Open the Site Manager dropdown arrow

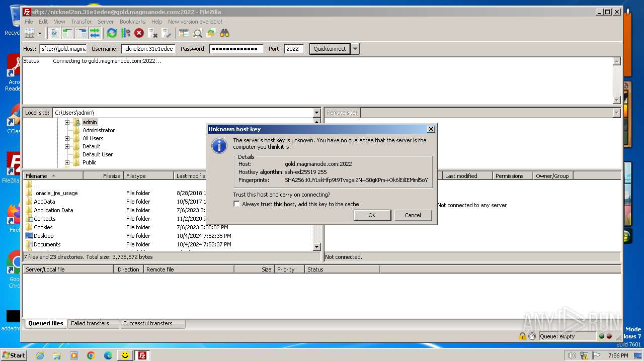[40, 33]
